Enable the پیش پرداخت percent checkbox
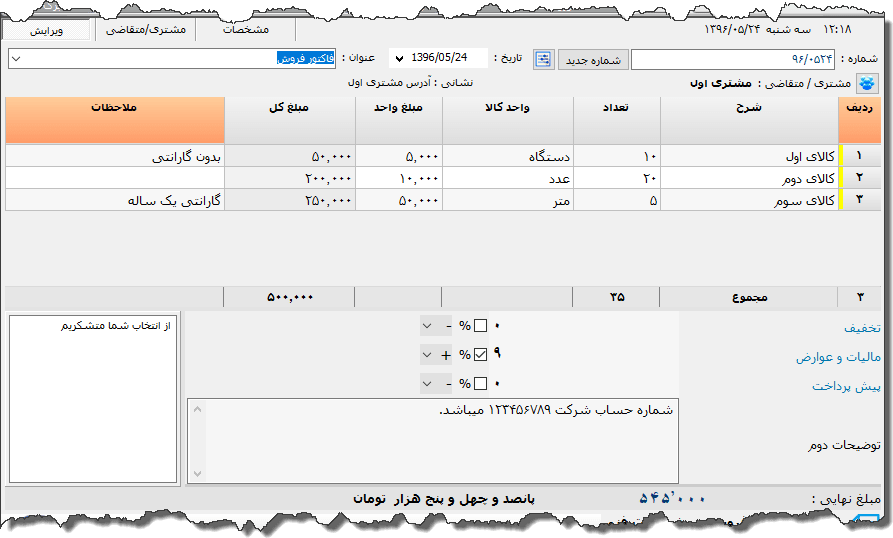Screen dimensions: 893x538 pos(481,384)
